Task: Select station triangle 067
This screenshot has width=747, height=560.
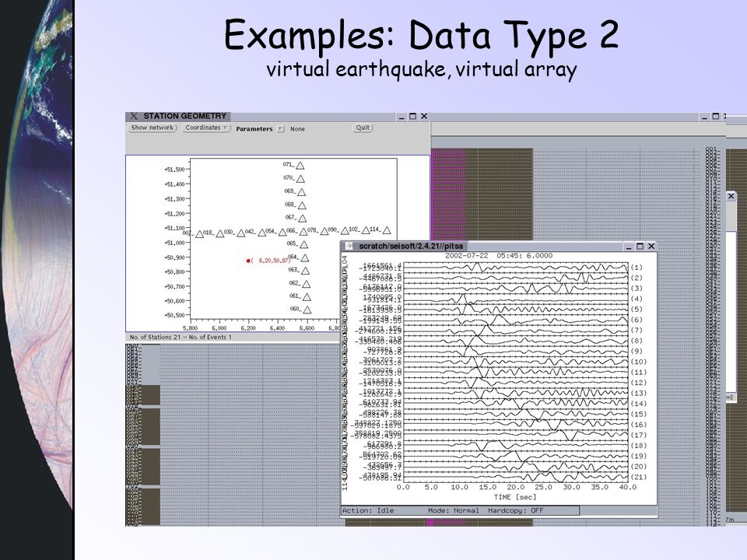Action: (x=302, y=219)
